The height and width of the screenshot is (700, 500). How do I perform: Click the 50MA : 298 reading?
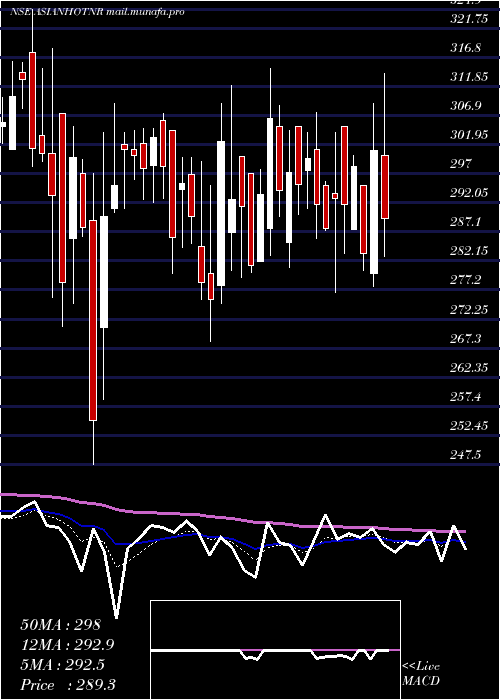pyautogui.click(x=61, y=625)
